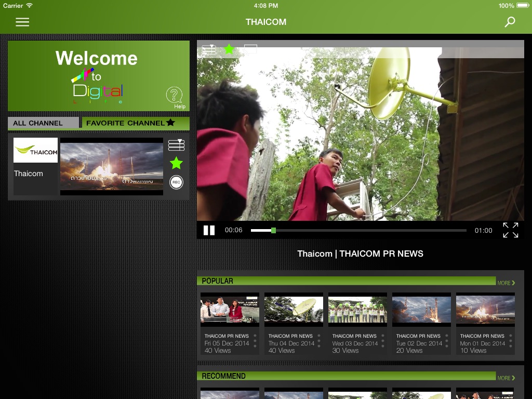Click the THAICOM header title
The image size is (532, 399).
point(266,22)
